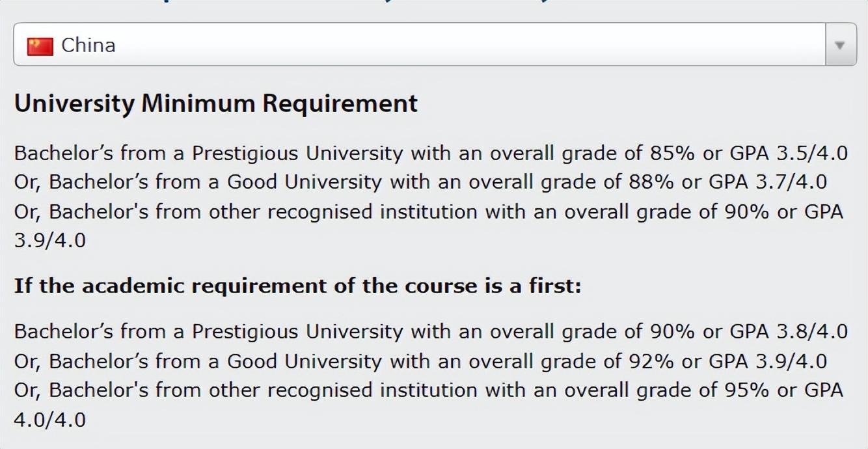Open the country dropdown arrow
This screenshot has width=868, height=449.
840,45
